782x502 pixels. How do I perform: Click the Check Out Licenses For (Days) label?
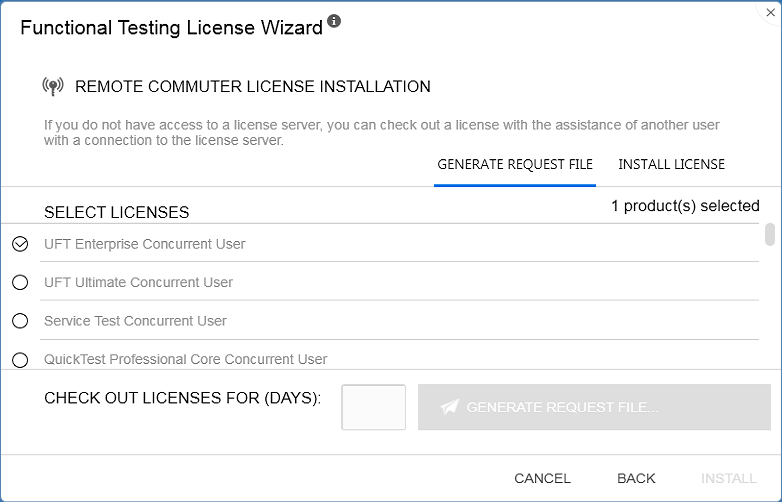(x=182, y=398)
